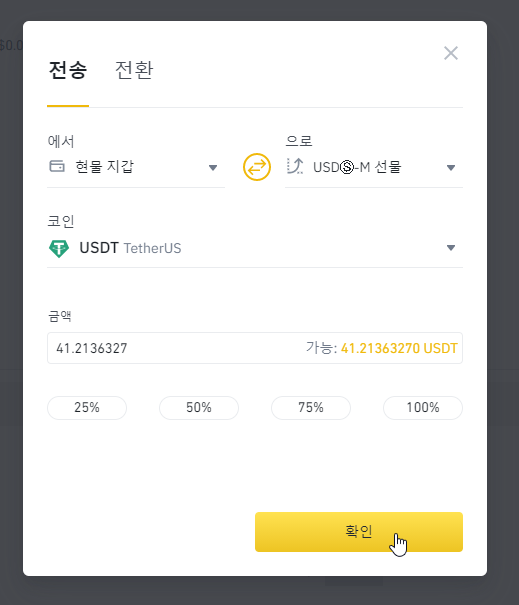The height and width of the screenshot is (605, 519).
Task: Select the USDⓈ-M 선물 destination label
Action: tap(357, 167)
